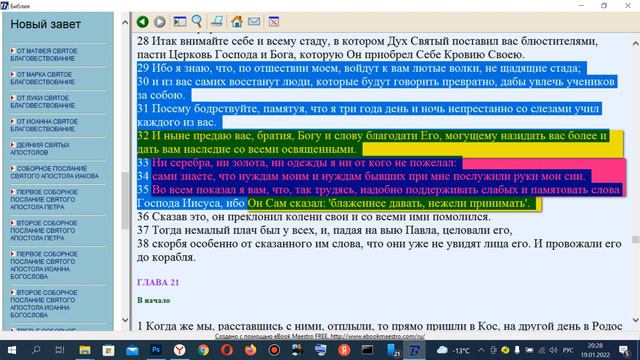The image size is (640, 360).
Task: Click the sidebar scroll down arrow
Action: tap(125, 320)
